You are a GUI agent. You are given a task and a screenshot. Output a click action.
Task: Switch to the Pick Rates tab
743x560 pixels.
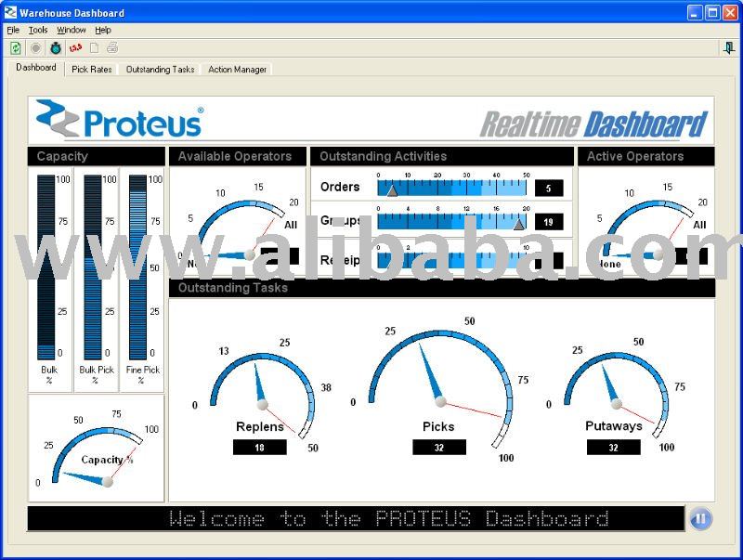click(91, 69)
